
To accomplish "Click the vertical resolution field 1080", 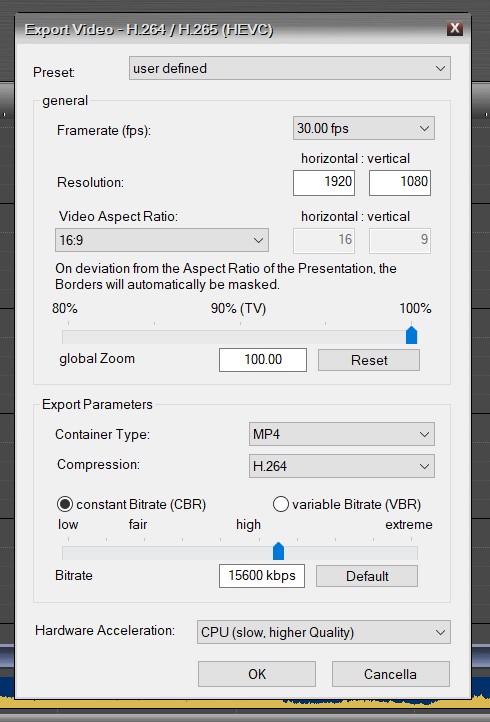I will [400, 182].
